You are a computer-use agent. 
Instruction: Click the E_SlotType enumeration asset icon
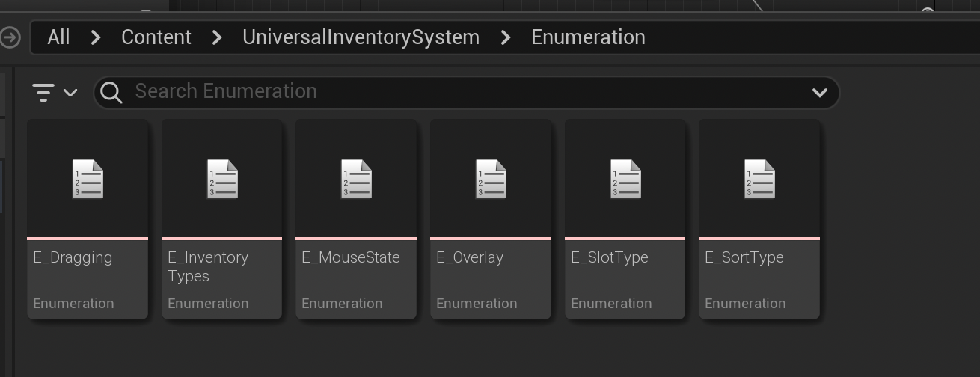click(x=625, y=180)
